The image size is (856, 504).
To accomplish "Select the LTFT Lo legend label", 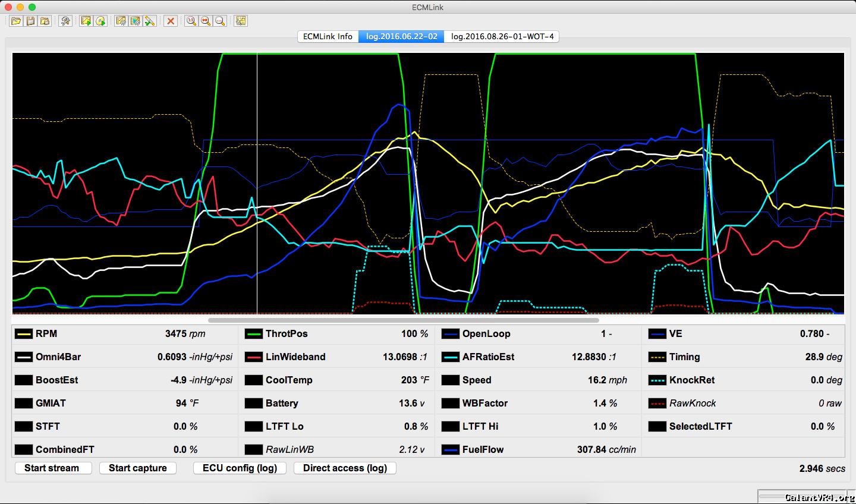I will pyautogui.click(x=285, y=427).
